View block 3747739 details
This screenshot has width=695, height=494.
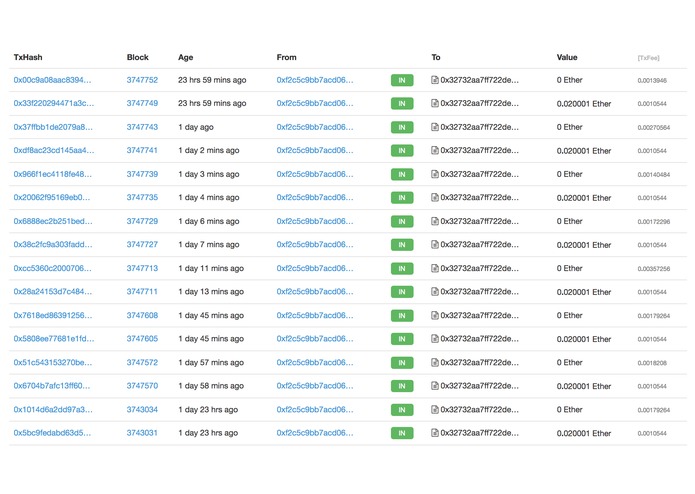pyautogui.click(x=142, y=174)
